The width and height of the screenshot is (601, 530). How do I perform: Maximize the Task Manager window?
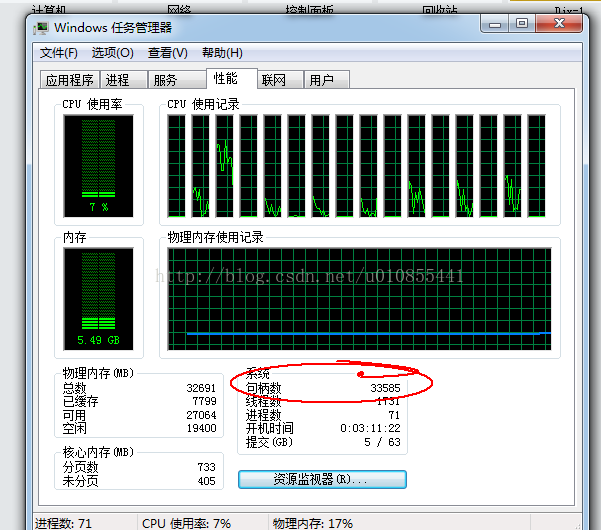522,24
